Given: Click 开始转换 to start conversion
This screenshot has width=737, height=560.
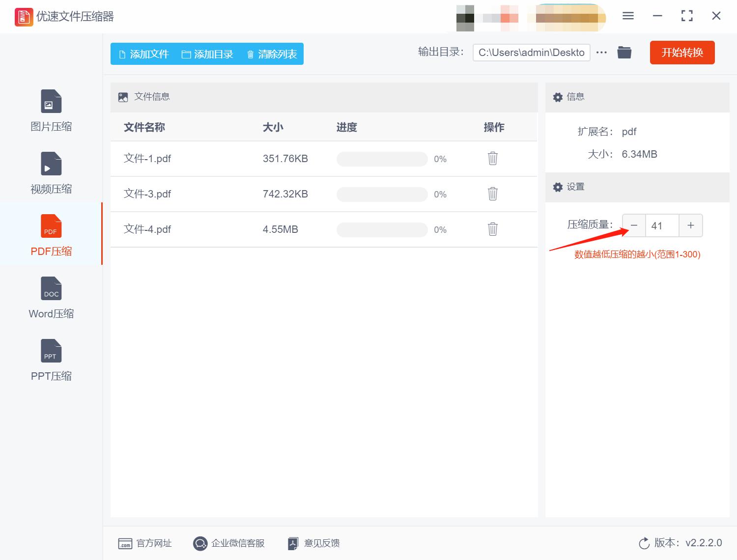Looking at the screenshot, I should click(x=682, y=53).
